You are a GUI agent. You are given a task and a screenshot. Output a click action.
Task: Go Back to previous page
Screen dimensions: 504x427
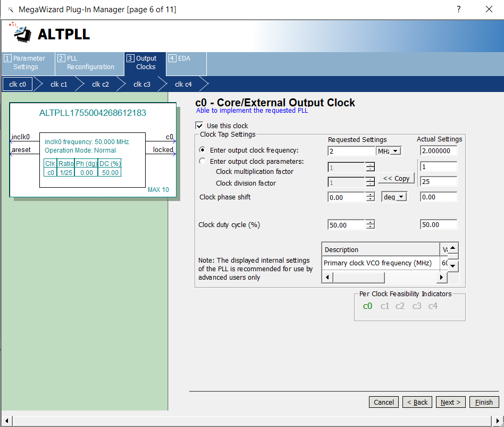click(x=417, y=402)
